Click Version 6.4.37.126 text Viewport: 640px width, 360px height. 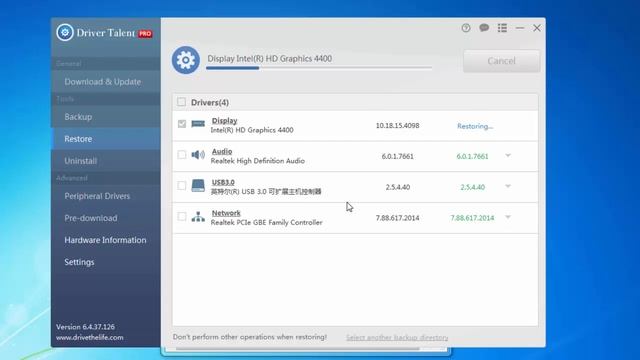tap(85, 327)
